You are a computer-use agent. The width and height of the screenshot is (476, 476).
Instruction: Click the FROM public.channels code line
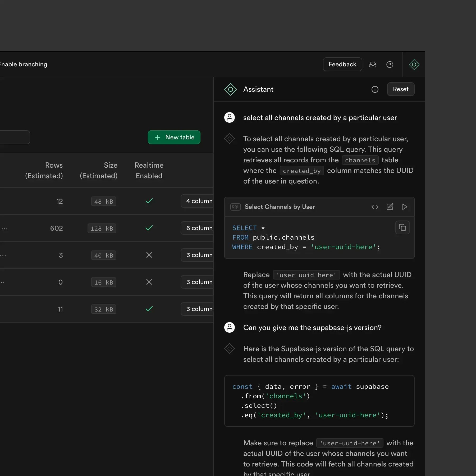pos(273,237)
